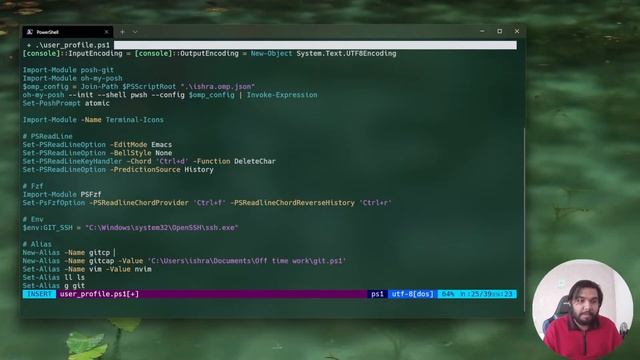Viewport: 640px width, 360px height.
Task: Minimize the terminal window
Action: coord(482,31)
